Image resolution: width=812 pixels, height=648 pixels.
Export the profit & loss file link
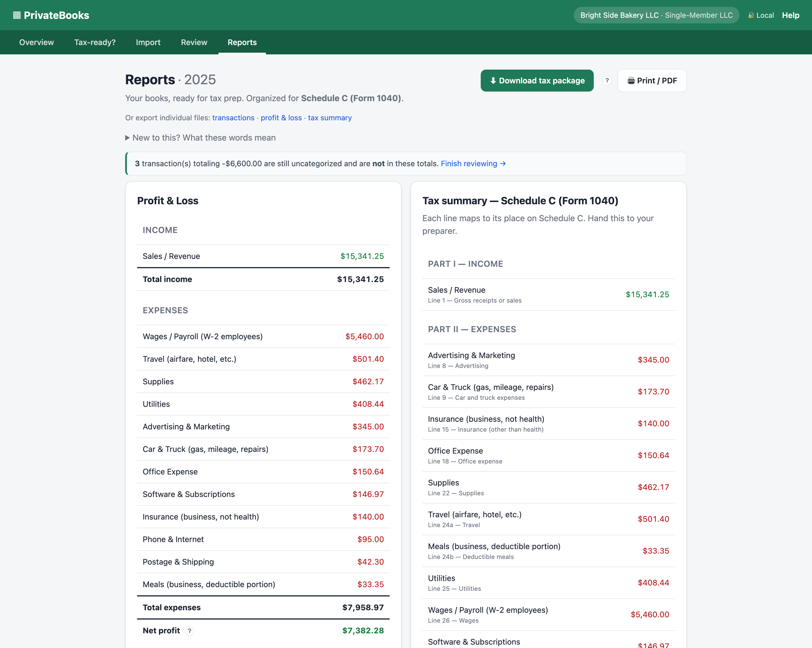tap(281, 118)
